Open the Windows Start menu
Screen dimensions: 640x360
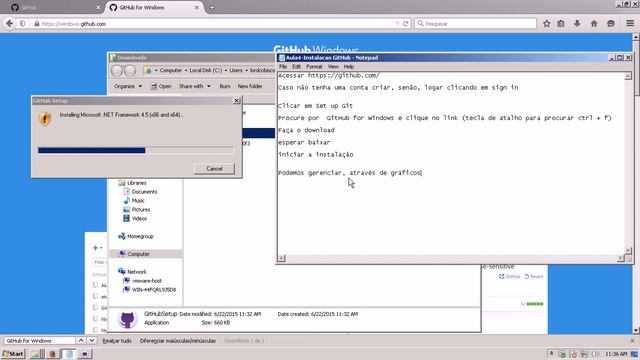coord(13,354)
